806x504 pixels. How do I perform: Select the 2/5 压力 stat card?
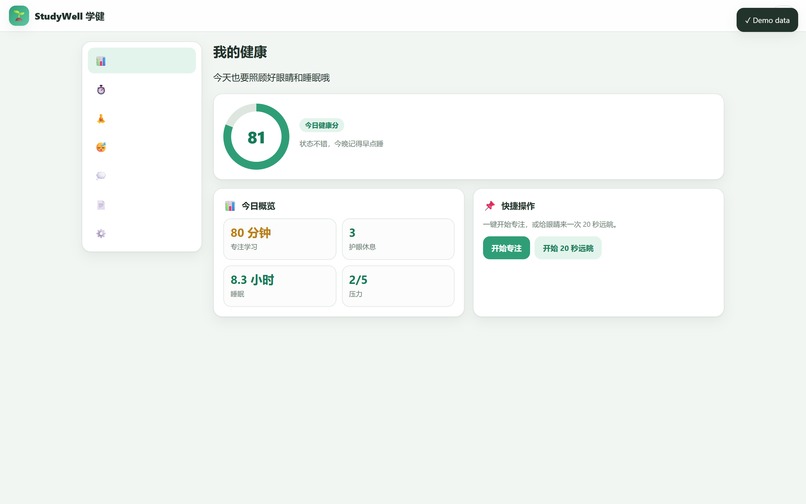pos(398,286)
